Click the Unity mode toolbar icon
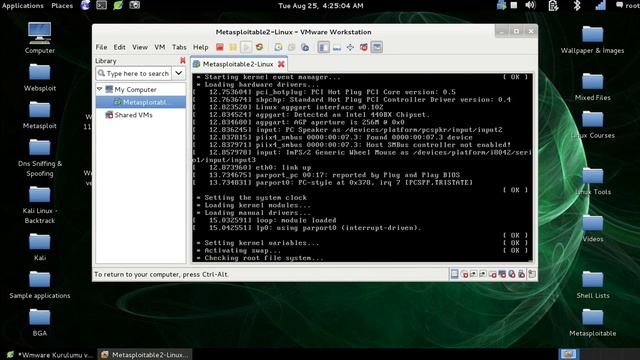 point(364,47)
